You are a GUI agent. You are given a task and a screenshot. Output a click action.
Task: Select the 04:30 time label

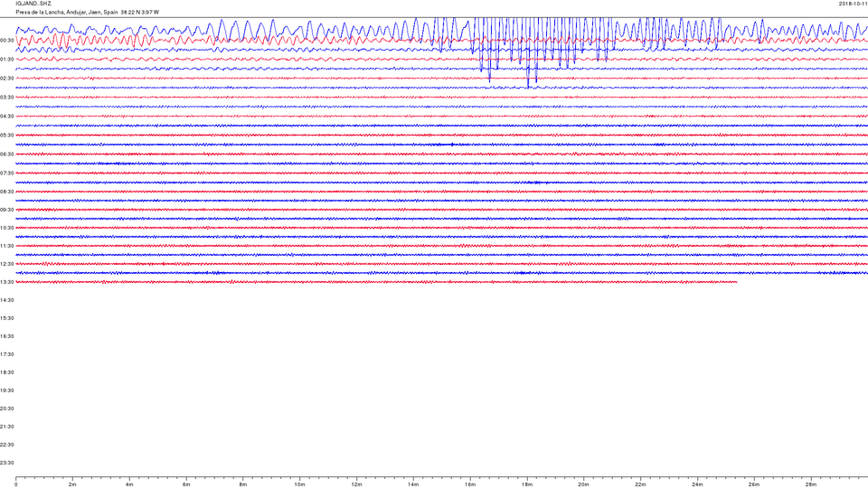click(6, 117)
